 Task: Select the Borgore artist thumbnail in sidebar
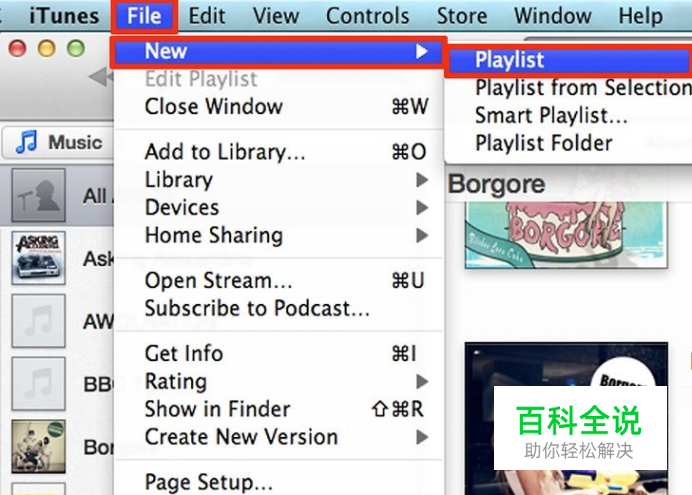(x=38, y=446)
